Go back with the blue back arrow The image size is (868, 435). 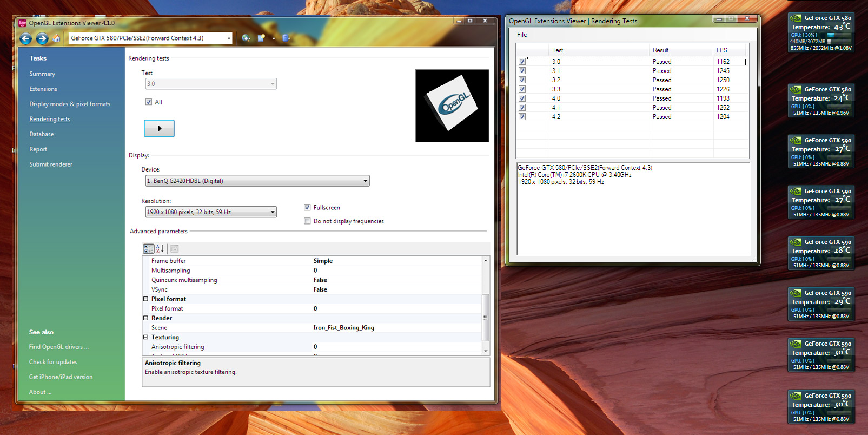[25, 38]
